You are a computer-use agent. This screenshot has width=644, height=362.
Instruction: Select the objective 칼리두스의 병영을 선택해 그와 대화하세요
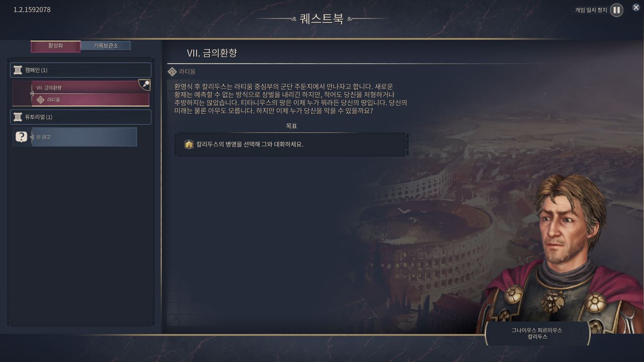click(290, 144)
